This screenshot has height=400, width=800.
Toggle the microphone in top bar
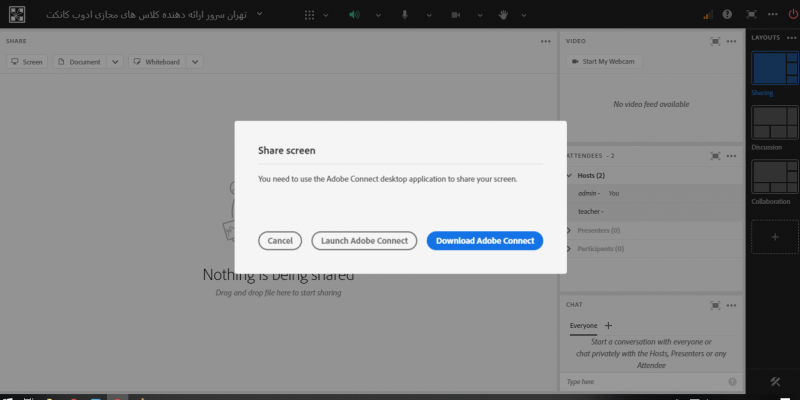tap(405, 15)
